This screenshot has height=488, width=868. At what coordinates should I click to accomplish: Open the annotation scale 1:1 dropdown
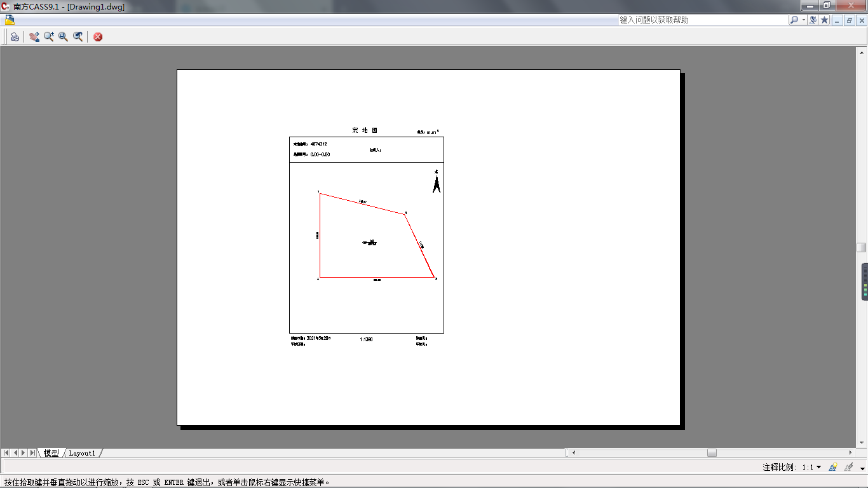coord(811,467)
